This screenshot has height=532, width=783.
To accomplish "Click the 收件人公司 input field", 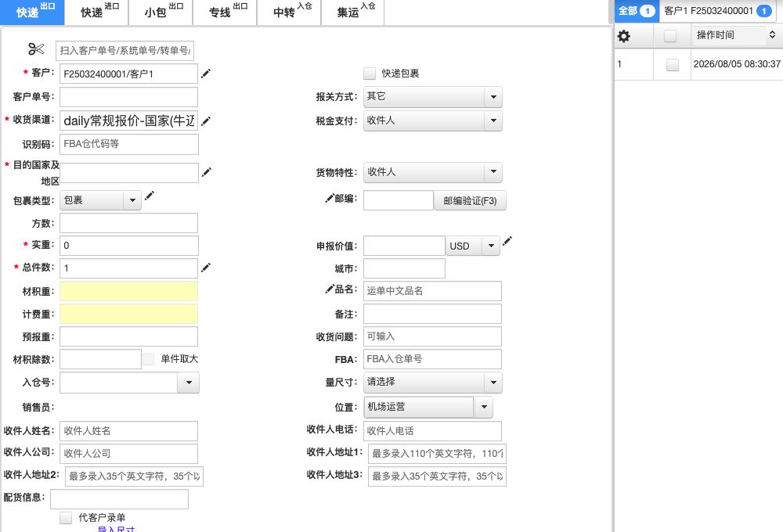I will click(129, 454).
